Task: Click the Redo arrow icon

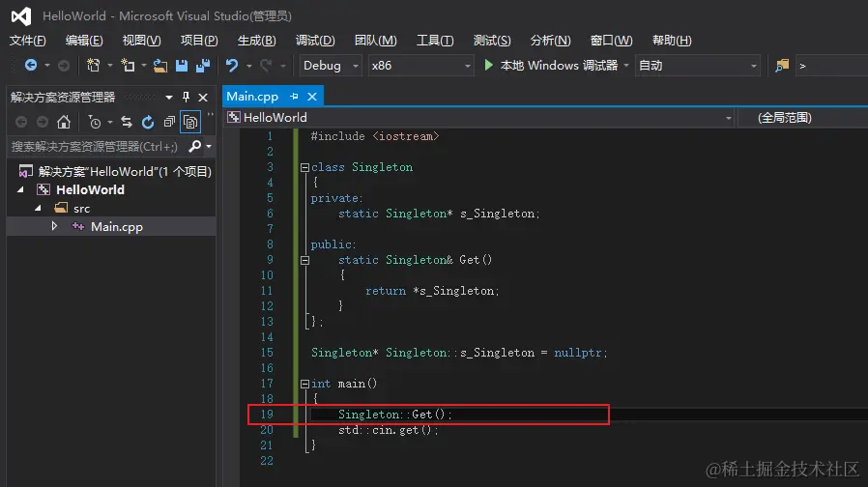Action: (x=266, y=66)
